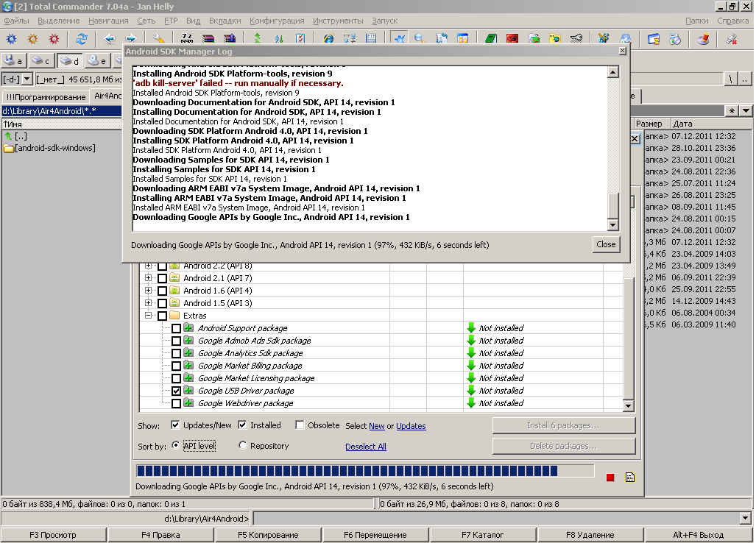
Task: Click the WinRAR extract books icon
Action: click(230, 38)
